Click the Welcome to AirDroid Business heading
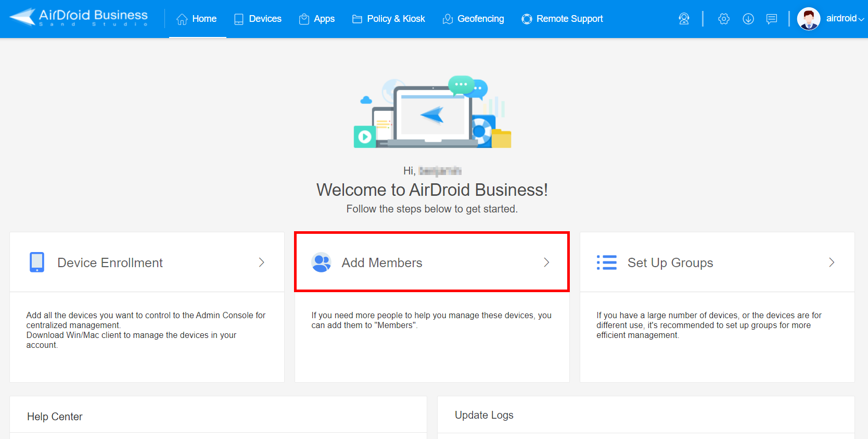868x439 pixels. coord(432,190)
